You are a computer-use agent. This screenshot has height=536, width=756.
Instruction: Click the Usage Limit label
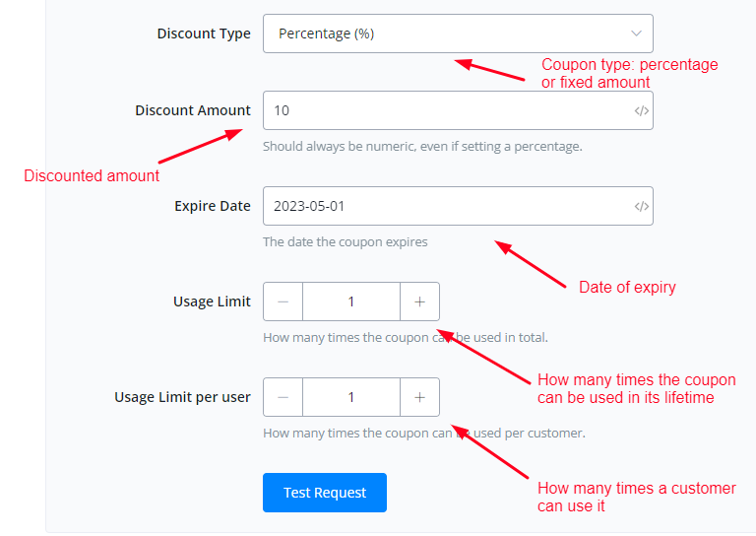pos(212,301)
